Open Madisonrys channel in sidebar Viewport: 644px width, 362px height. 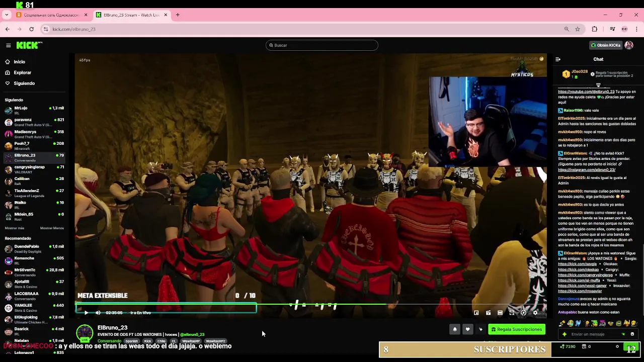34,134
